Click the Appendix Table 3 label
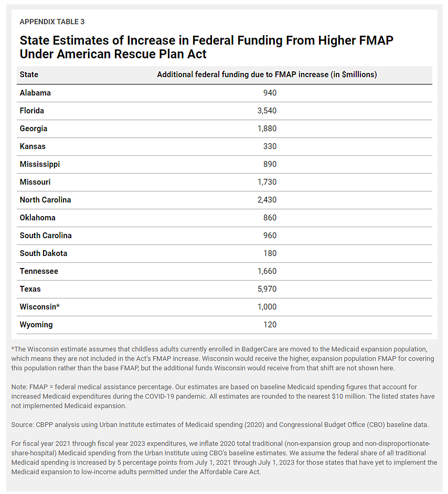The width and height of the screenshot is (448, 494). click(52, 22)
